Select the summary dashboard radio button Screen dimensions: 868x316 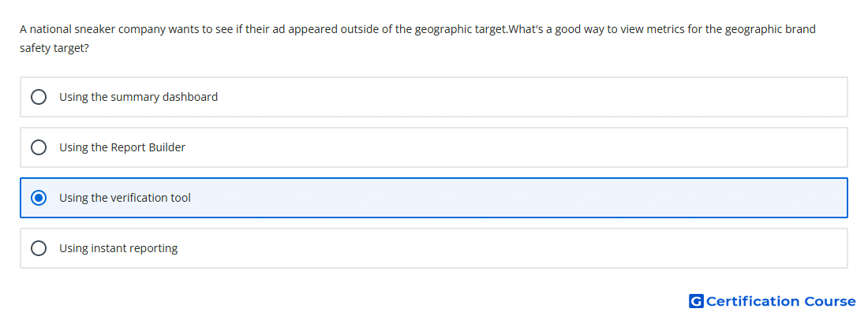[x=39, y=97]
